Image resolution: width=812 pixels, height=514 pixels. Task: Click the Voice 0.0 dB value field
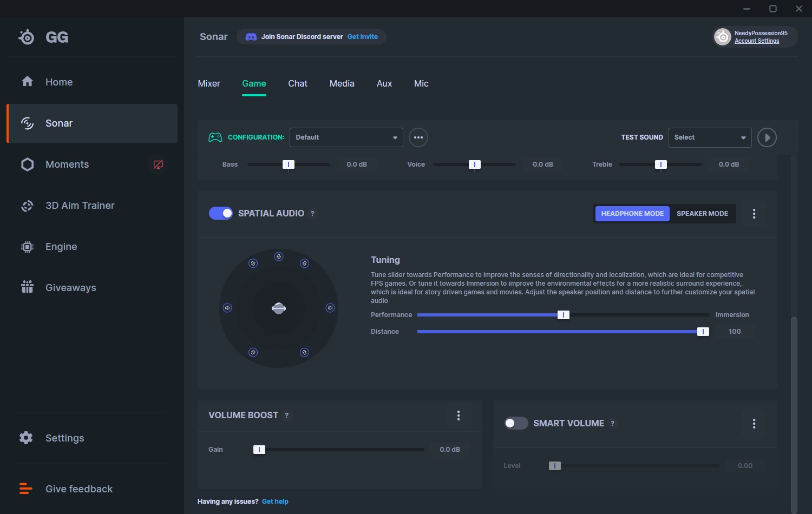tap(543, 164)
